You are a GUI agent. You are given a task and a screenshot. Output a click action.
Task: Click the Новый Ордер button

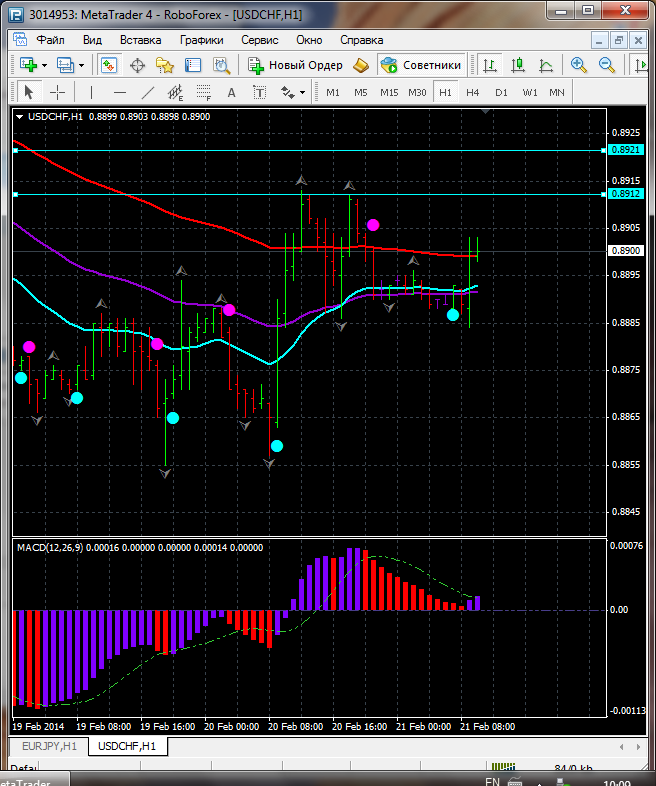pyautogui.click(x=296, y=65)
